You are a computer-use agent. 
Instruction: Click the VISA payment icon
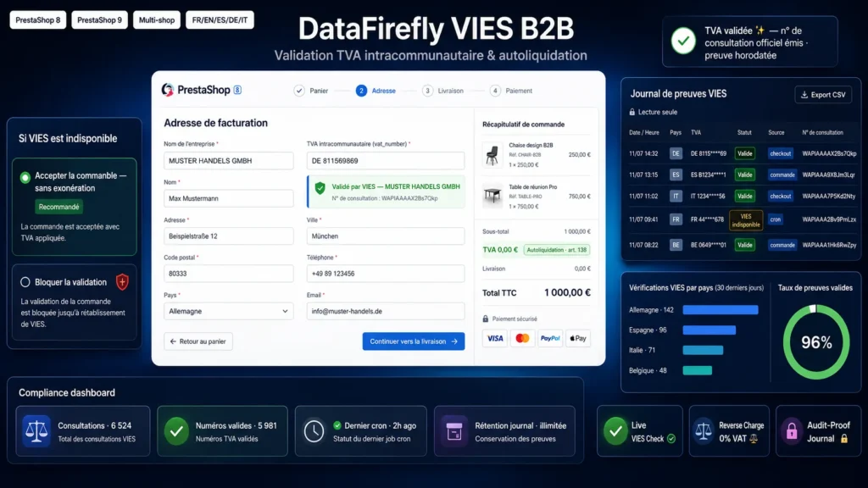coord(495,338)
